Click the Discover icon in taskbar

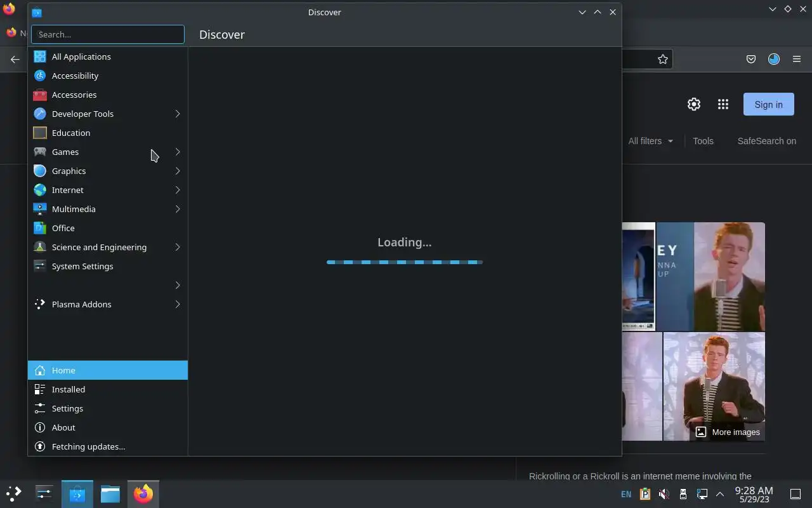tap(77, 493)
